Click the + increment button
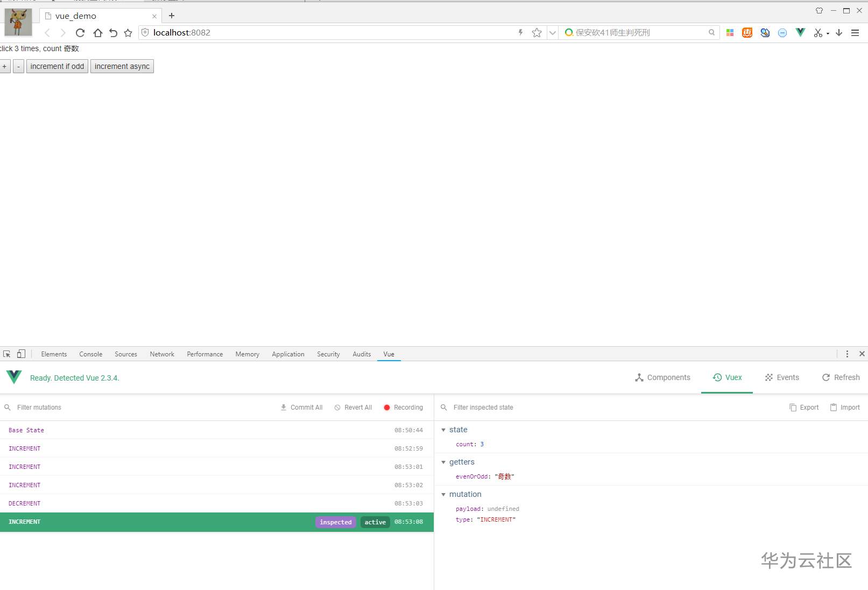Image resolution: width=868 pixels, height=590 pixels. [5, 66]
